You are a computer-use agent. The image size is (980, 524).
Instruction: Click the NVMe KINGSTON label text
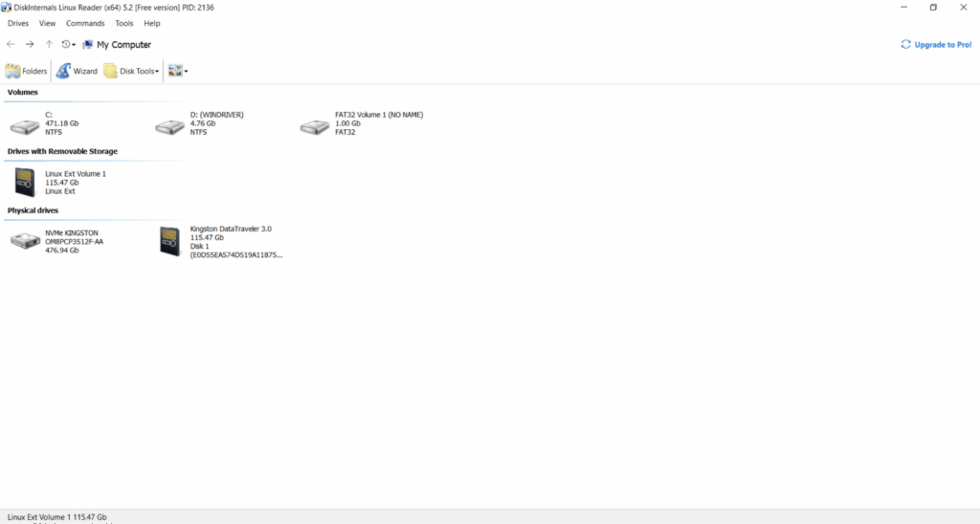point(71,233)
